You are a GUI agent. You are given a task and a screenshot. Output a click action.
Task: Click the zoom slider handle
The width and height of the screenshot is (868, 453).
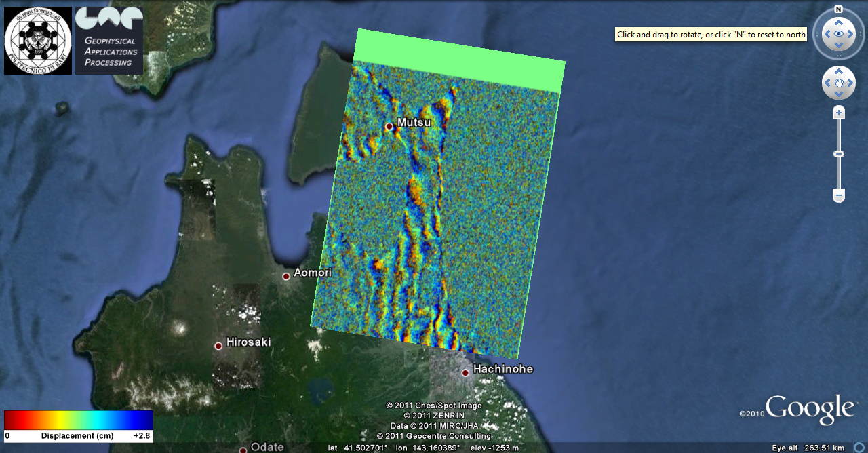click(x=839, y=154)
